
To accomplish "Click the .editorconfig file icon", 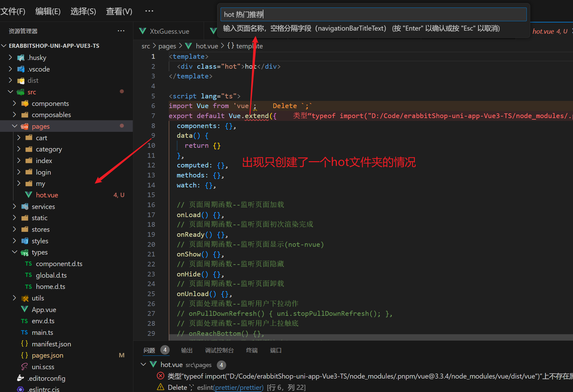I will pos(20,378).
